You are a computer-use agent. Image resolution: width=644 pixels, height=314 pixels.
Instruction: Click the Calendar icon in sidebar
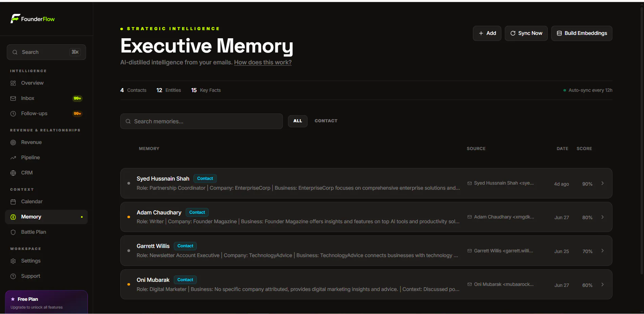[x=13, y=202]
